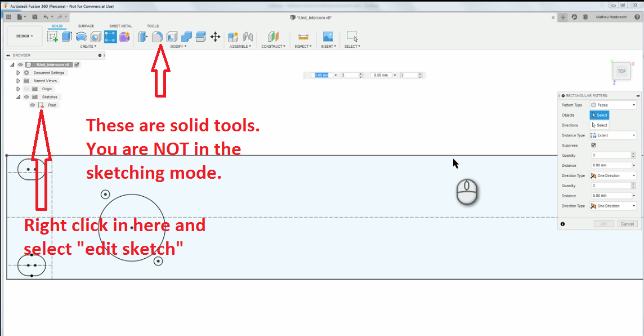
Task: Collapse the 1Unit_Intercom v8 root node
Action: tap(12, 65)
